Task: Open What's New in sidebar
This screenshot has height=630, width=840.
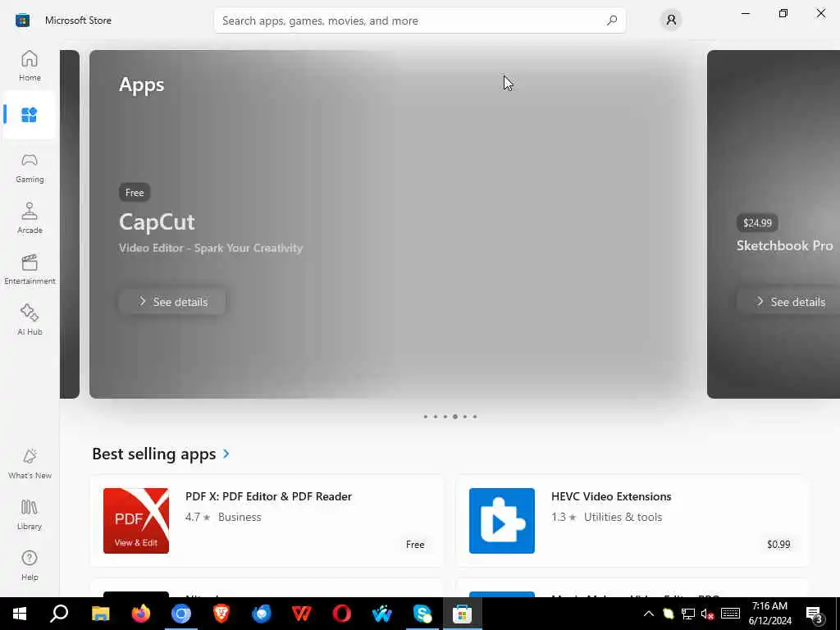Action: click(30, 463)
